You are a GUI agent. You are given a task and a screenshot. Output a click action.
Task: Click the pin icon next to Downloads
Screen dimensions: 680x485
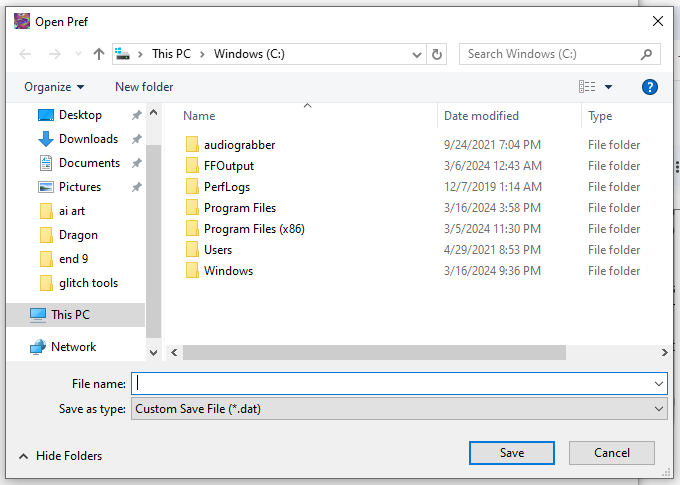point(137,139)
